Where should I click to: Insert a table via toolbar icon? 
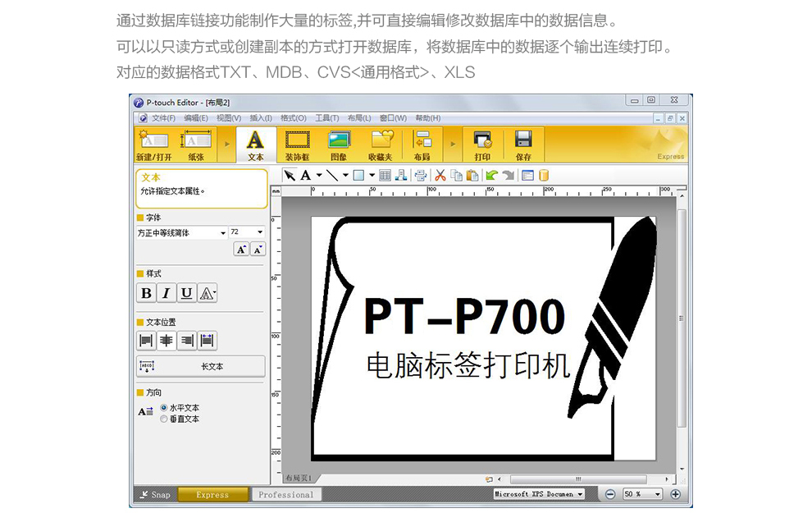[385, 176]
